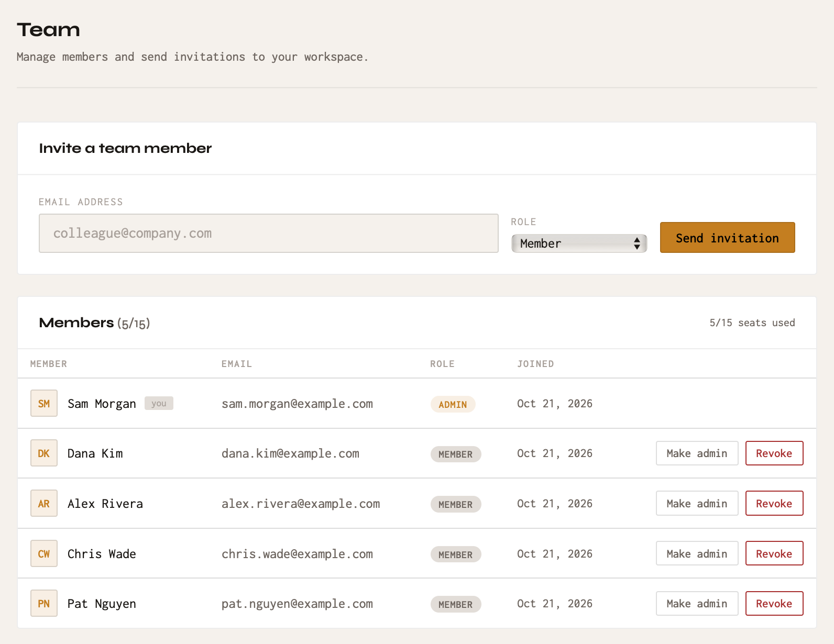Click Pat Nguyen's PN avatar
Screen dimensions: 834x644
point(44,603)
